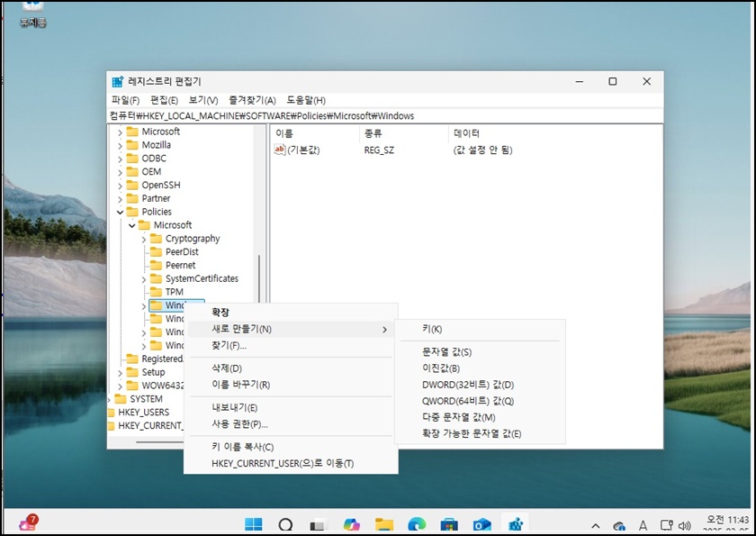The width and height of the screenshot is (756, 536).
Task: Open Outlook from the taskbar
Action: coord(482,524)
